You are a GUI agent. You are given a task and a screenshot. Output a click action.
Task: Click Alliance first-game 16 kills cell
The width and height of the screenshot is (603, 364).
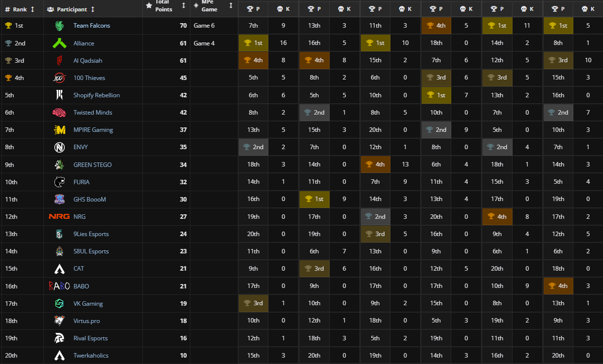pos(283,43)
